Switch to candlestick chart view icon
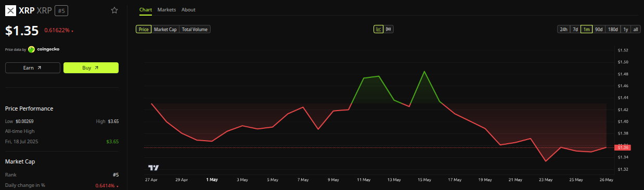Screen dimensions: 644x190 [389, 29]
